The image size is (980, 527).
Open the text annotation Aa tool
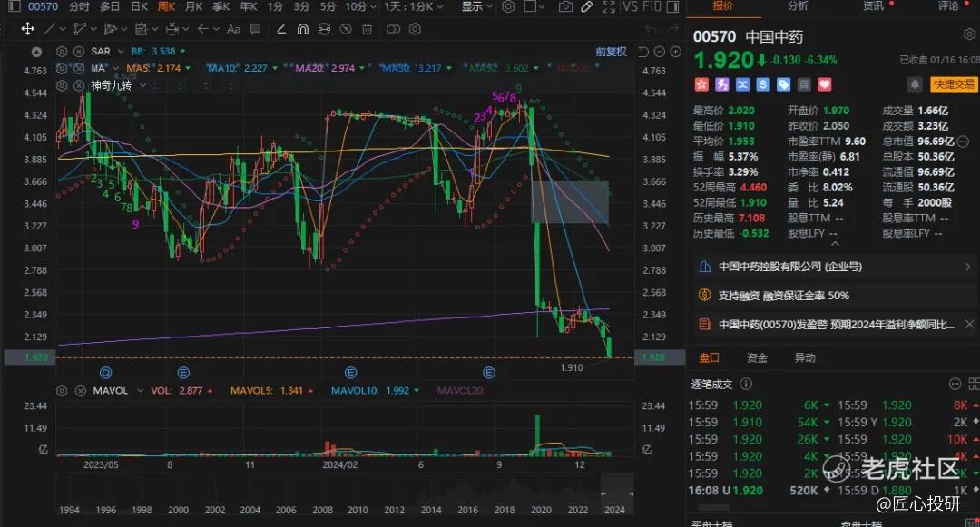point(234,29)
